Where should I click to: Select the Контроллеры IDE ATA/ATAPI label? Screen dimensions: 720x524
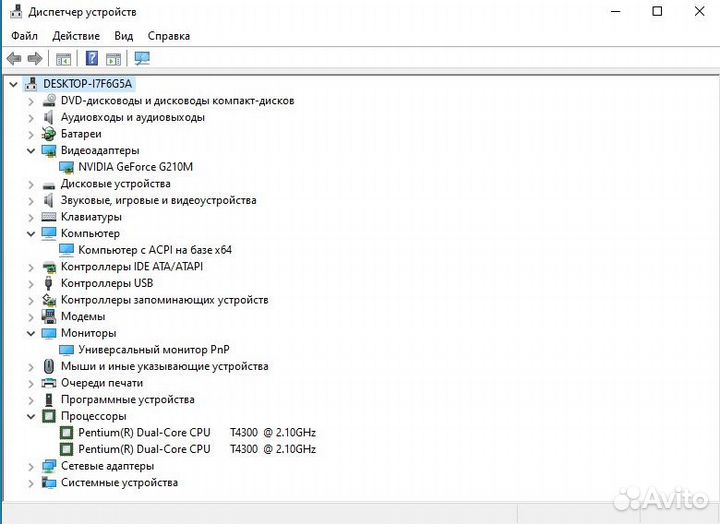coord(132,266)
